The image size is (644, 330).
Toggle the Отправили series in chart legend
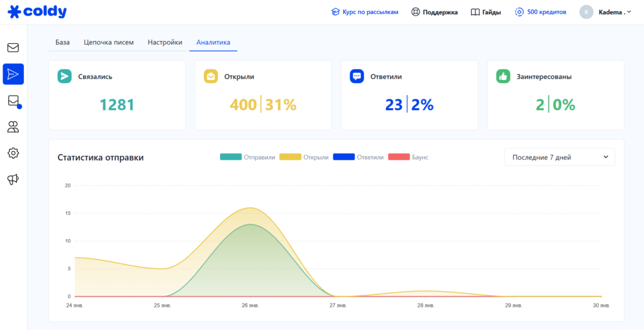(x=248, y=157)
